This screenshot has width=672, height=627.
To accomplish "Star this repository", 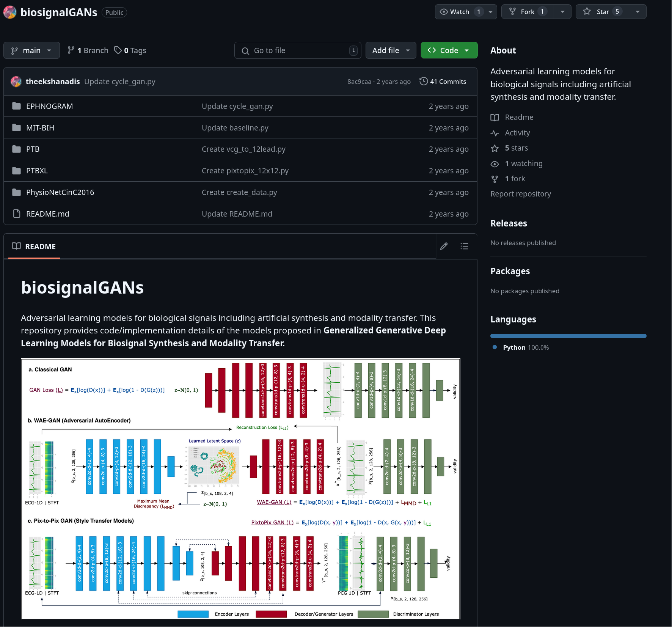I will [602, 12].
